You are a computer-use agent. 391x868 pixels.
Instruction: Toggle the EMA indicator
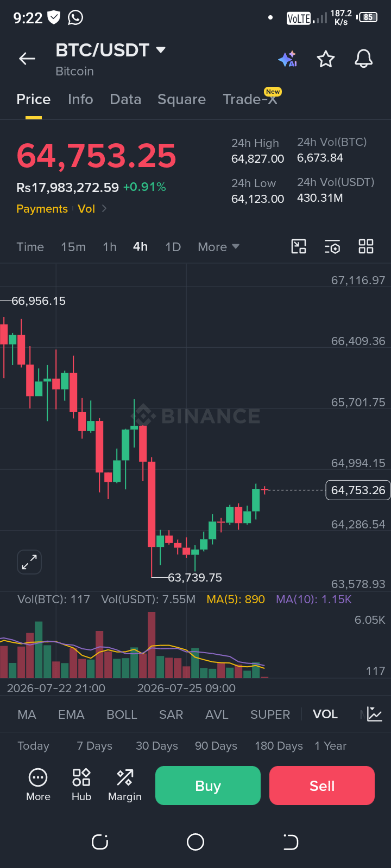click(x=72, y=714)
